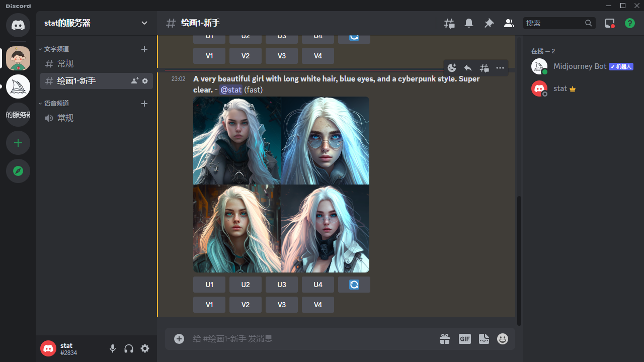This screenshot has height=362, width=644.
Task: Open bottom-left generated girl image
Action: click(237, 228)
